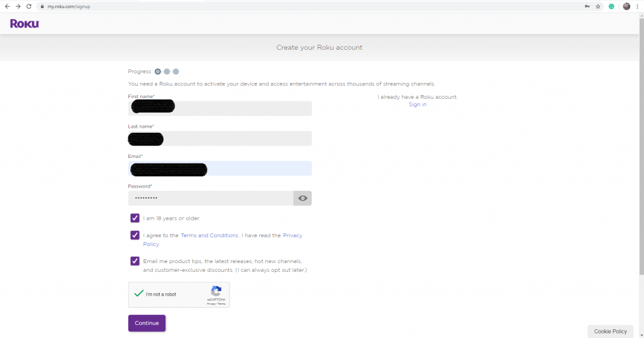This screenshot has width=644, height=338.
Task: Click the scrollbar down arrow
Action: [x=641, y=335]
